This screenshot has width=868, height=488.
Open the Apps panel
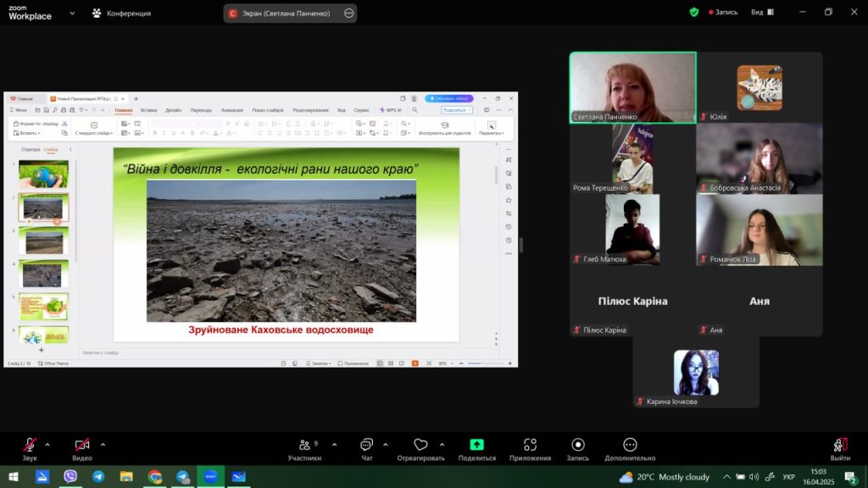pos(531,446)
